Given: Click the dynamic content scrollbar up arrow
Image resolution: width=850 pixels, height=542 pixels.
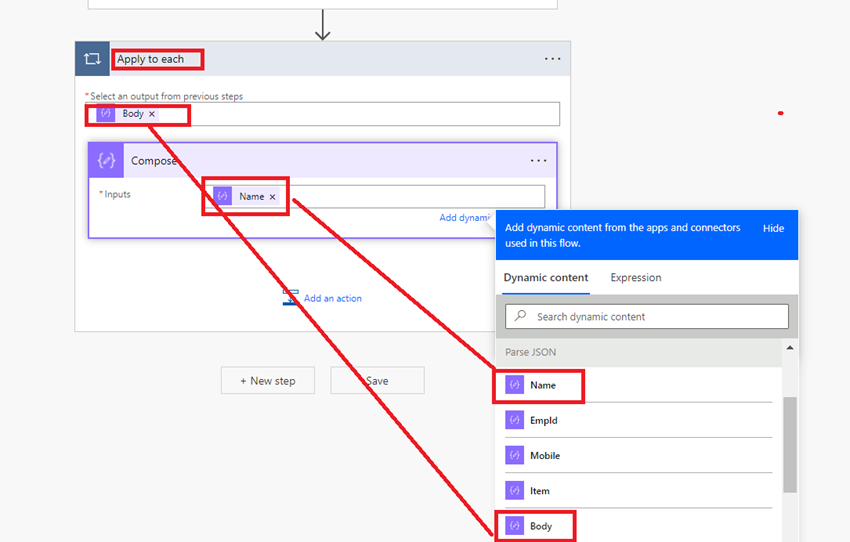Looking at the screenshot, I should pyautogui.click(x=790, y=348).
